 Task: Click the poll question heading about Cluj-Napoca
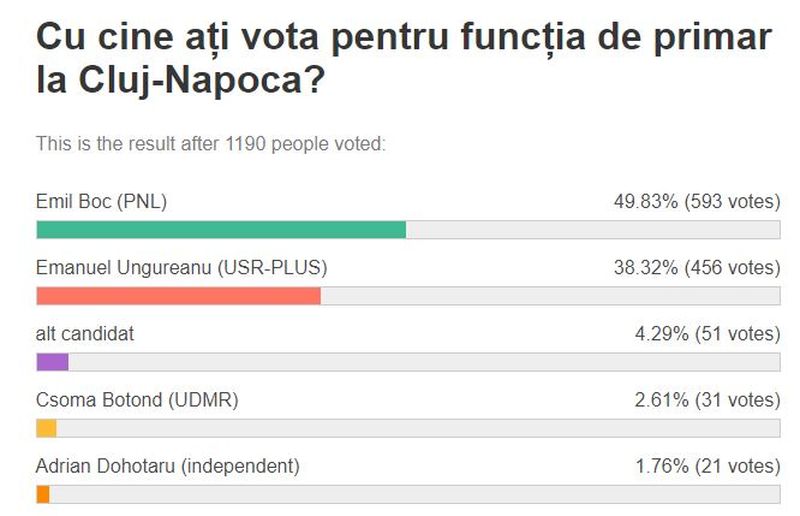[x=404, y=58]
